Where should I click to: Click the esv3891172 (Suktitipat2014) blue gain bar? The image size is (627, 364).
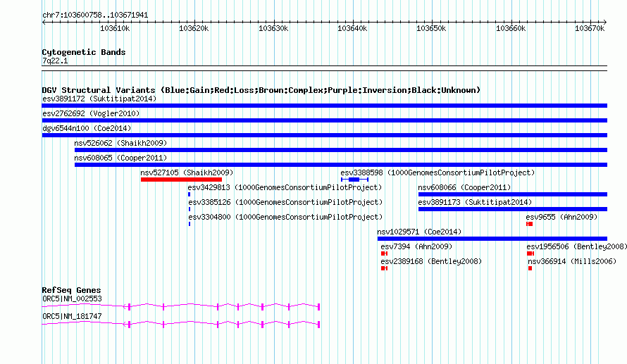coord(324,106)
